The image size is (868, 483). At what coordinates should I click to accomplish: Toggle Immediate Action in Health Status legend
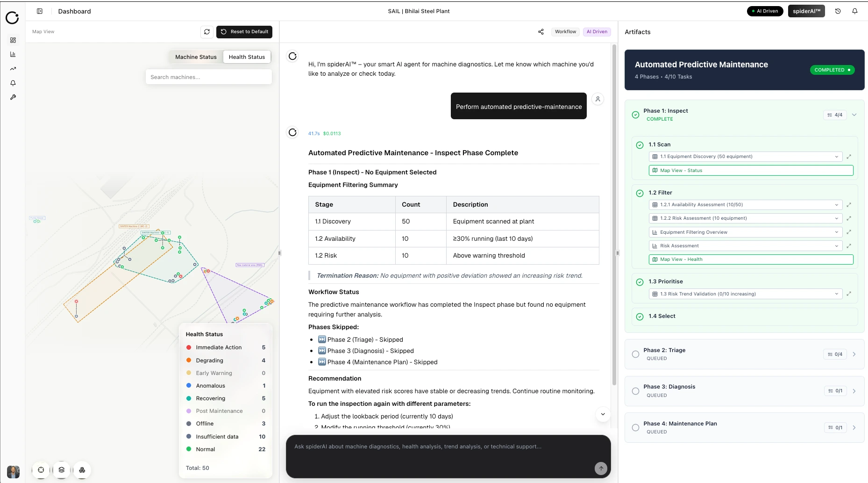click(x=226, y=347)
